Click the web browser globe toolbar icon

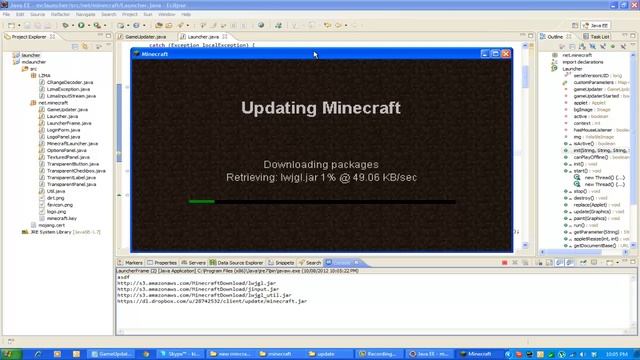261,25
